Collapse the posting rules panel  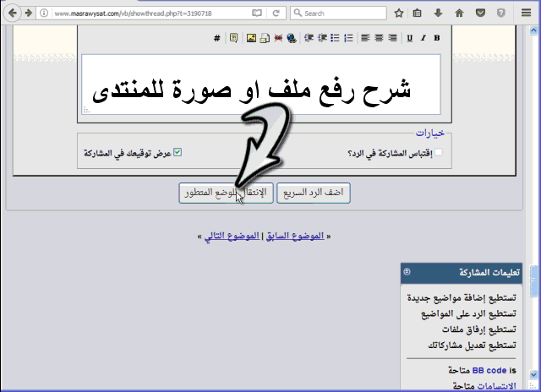click(x=407, y=272)
